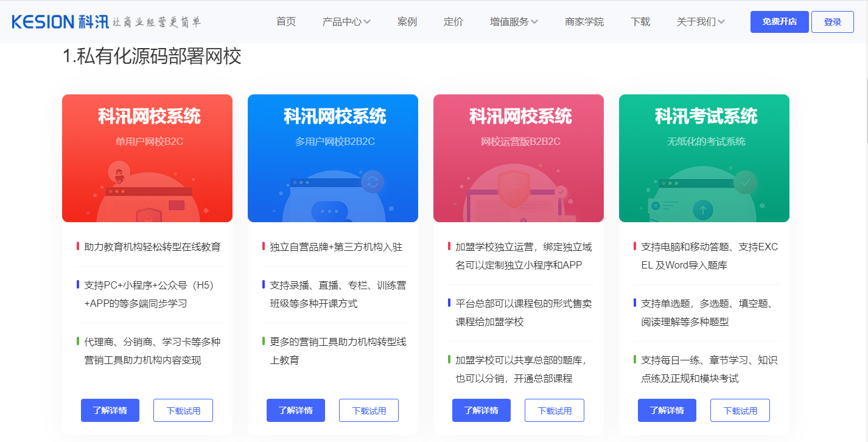
Task: Click the 1.私有化源码部署网校 heading
Action: pos(152,57)
